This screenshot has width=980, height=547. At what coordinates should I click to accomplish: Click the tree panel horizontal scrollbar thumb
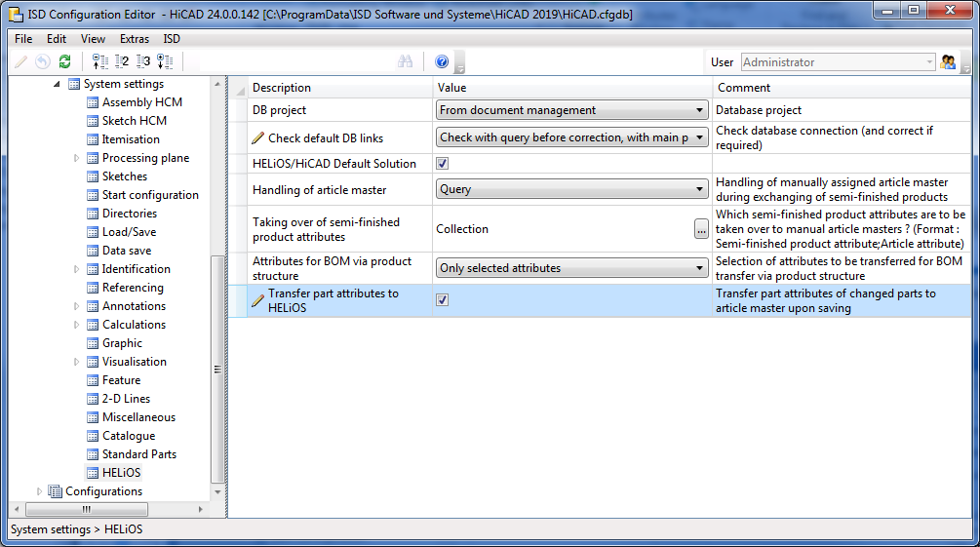pyautogui.click(x=86, y=510)
